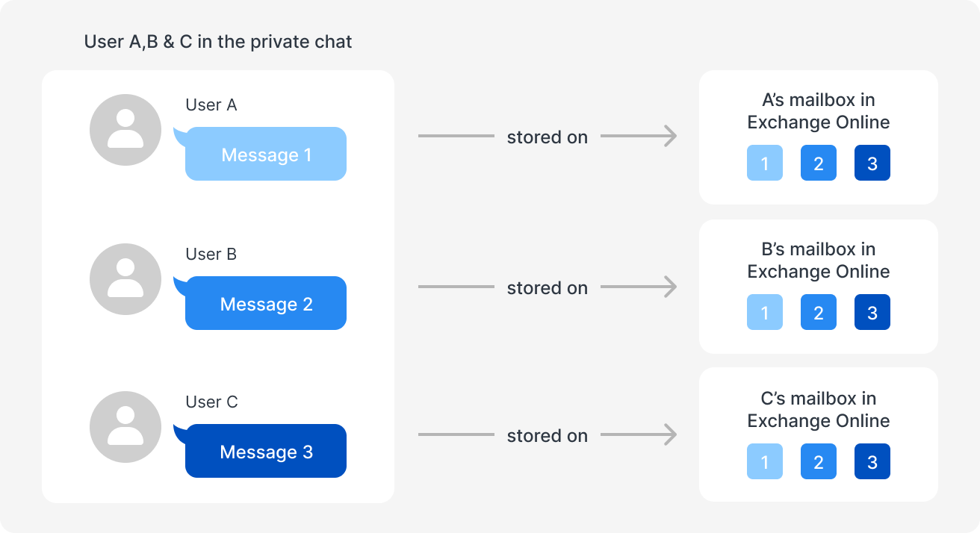Select the number 2 square in B's mailbox
980x533 pixels.
tap(819, 312)
